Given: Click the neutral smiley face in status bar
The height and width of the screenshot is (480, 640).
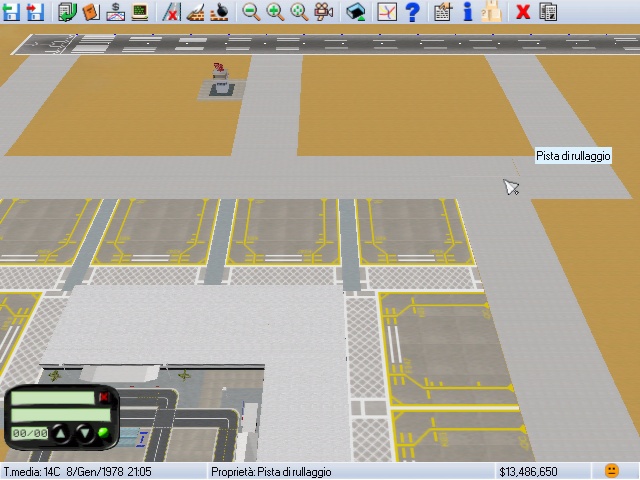Looking at the screenshot, I should 611,471.
